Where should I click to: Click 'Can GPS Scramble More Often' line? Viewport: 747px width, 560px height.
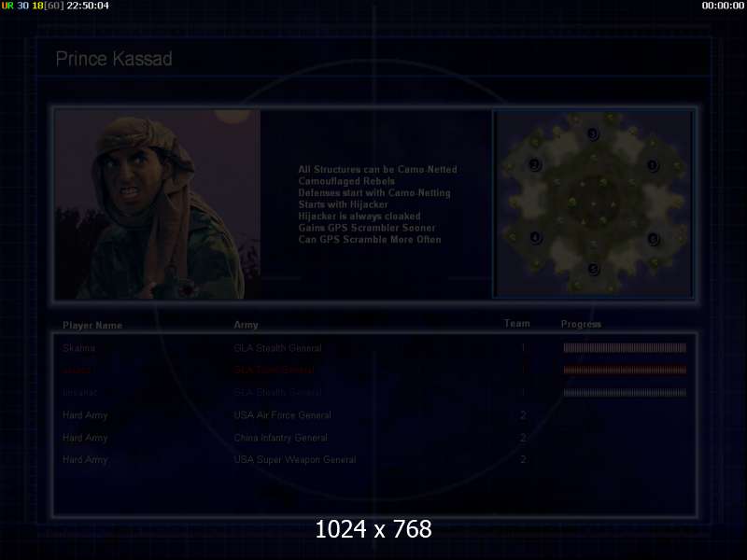(369, 240)
